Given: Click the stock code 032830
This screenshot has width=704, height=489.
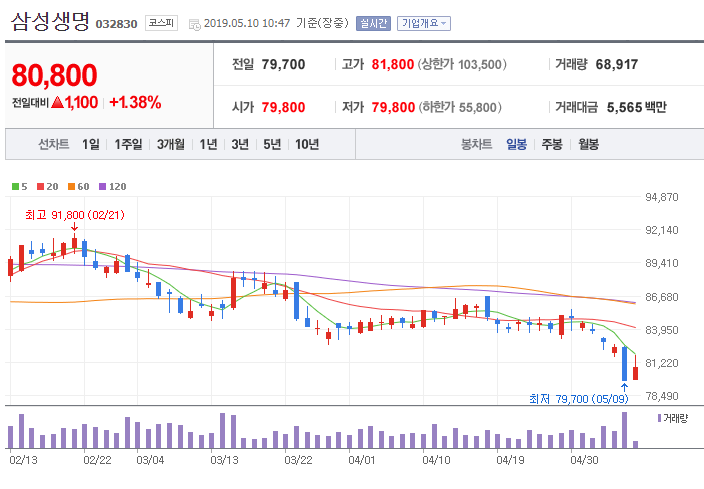Looking at the screenshot, I should point(116,24).
